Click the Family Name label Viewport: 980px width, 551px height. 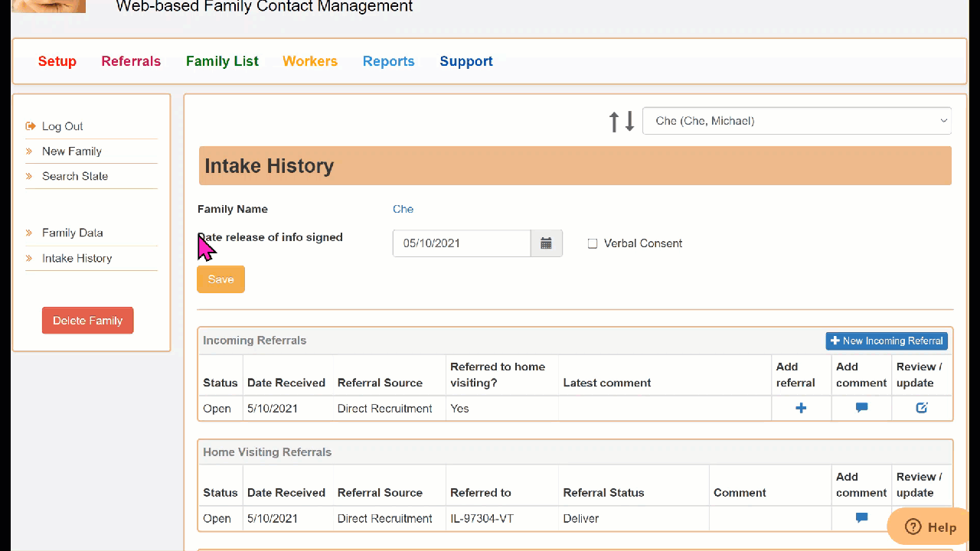coord(233,209)
